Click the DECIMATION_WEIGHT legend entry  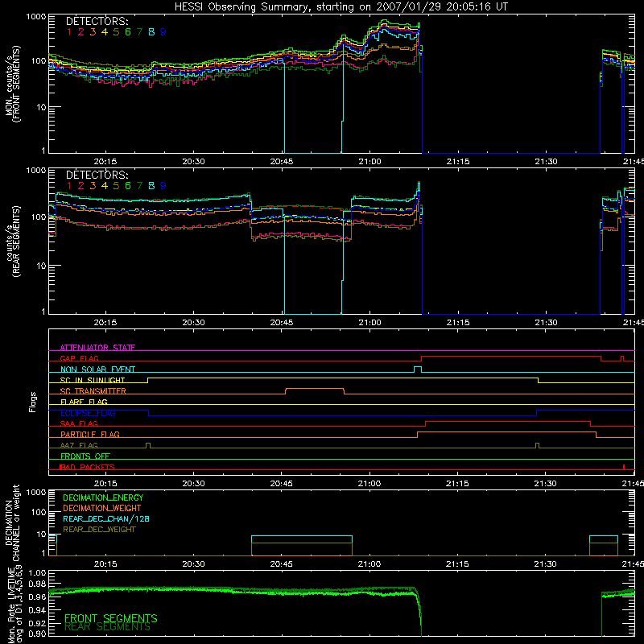point(102,508)
